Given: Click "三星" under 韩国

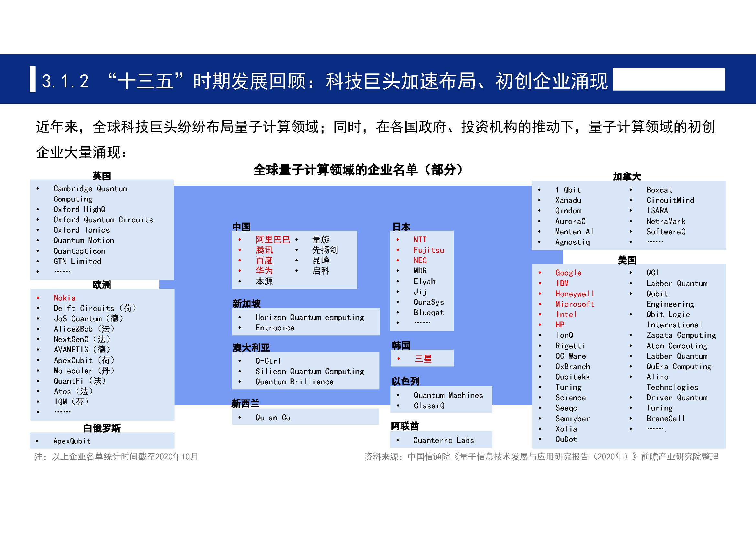Looking at the screenshot, I should [x=423, y=359].
